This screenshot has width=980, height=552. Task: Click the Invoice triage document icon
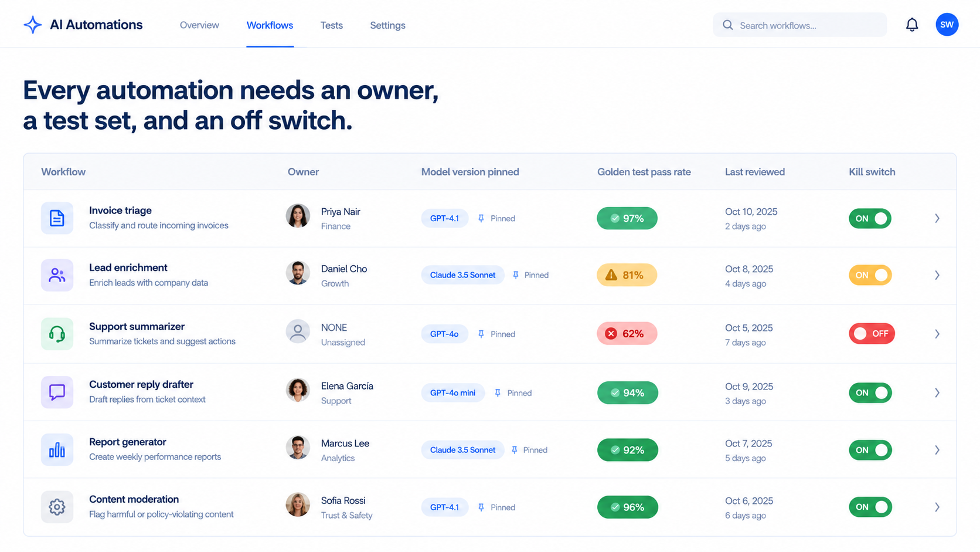(57, 218)
